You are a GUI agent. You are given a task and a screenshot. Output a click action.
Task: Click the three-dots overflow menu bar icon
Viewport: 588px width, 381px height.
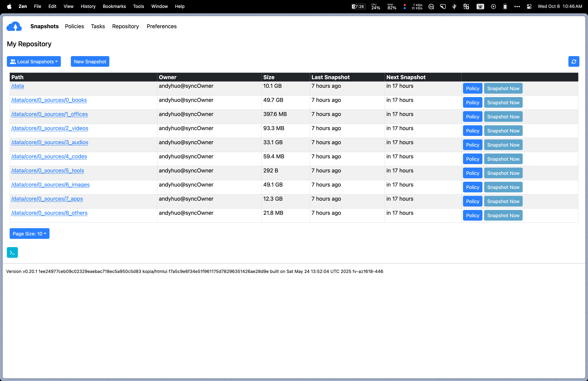tap(517, 6)
